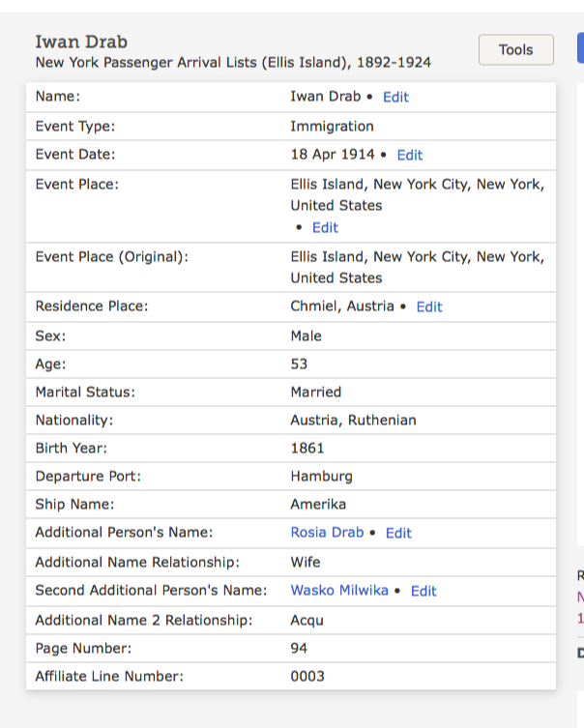Image resolution: width=584 pixels, height=728 pixels.
Task: Click the Nationality value Austria, Ruthenian
Action: [353, 420]
